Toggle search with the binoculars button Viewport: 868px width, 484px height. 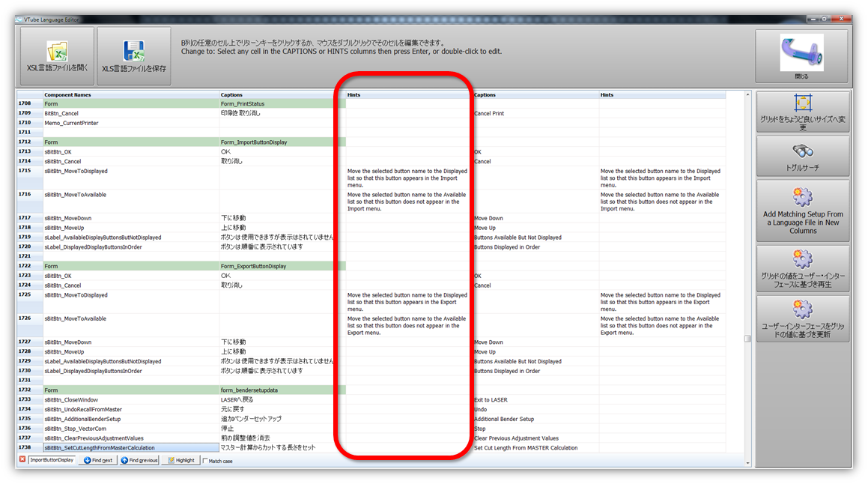point(802,156)
